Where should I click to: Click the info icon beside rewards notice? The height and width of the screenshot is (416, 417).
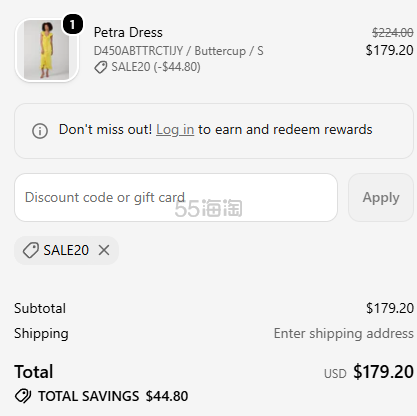tap(40, 130)
